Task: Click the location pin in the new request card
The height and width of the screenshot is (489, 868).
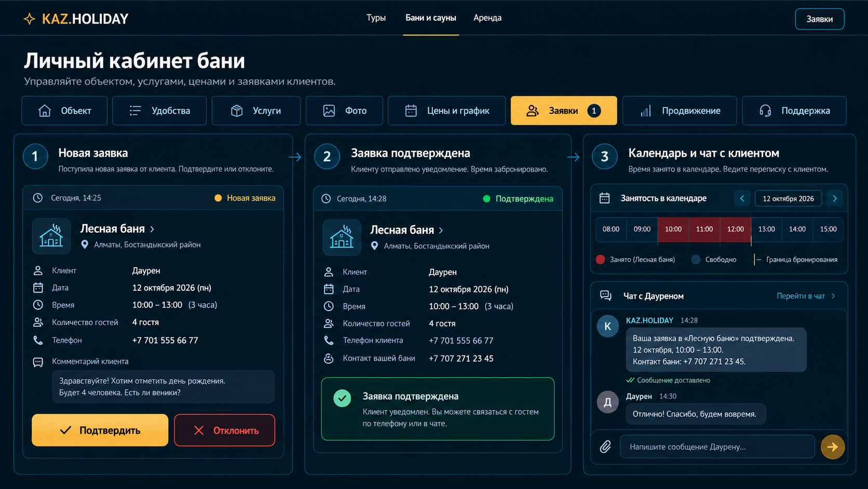Action: (x=85, y=245)
